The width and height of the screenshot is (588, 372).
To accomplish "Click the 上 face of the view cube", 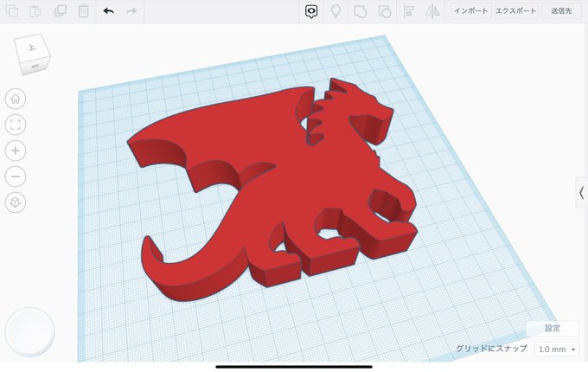I will [31, 48].
